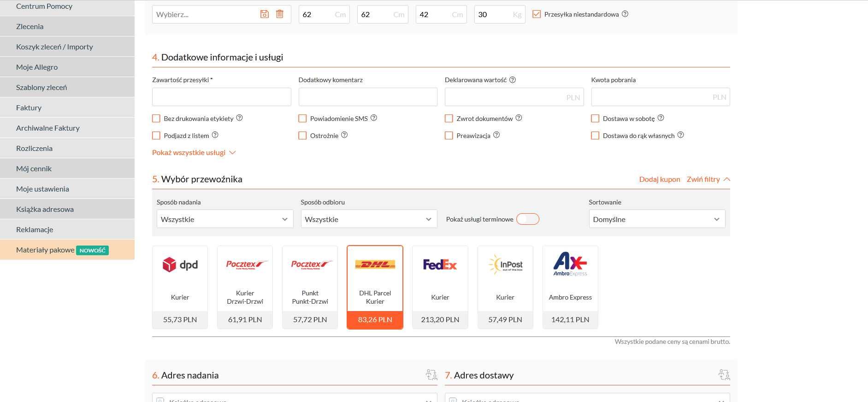The height and width of the screenshot is (402, 868).
Task: Click swap address icon in Adres nadania header
Action: [x=431, y=375]
